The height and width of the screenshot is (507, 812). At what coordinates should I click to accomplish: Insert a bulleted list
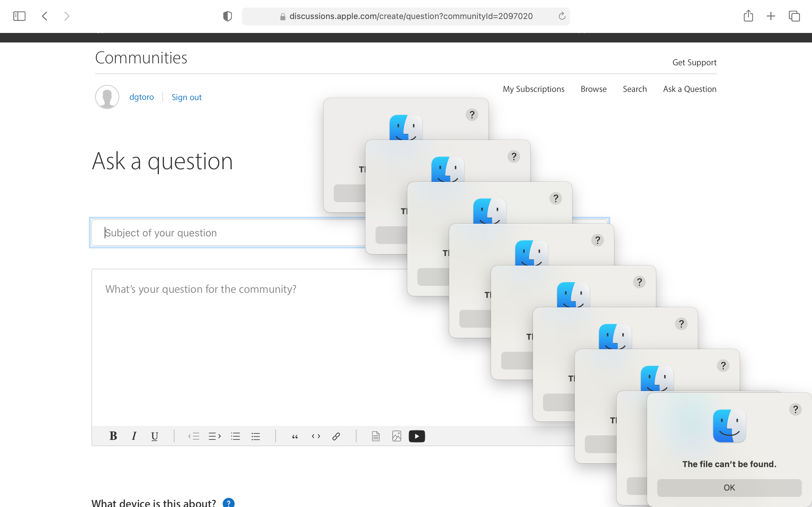click(x=256, y=436)
